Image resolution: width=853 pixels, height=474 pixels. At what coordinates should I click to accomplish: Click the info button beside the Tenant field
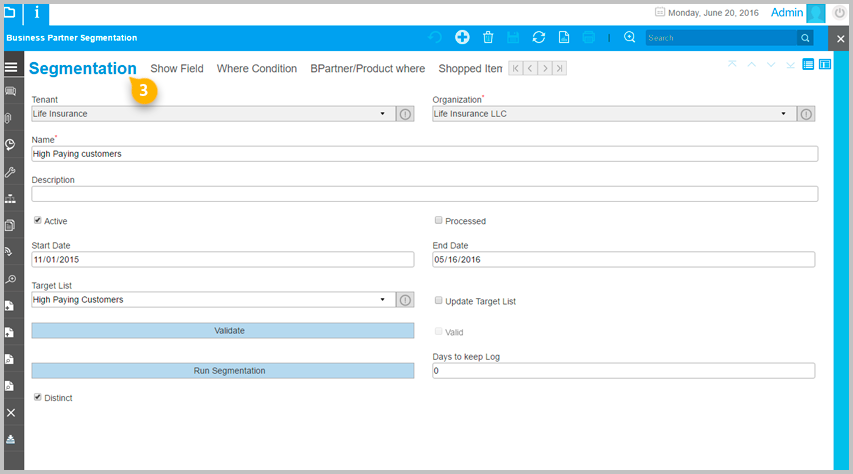tap(405, 114)
